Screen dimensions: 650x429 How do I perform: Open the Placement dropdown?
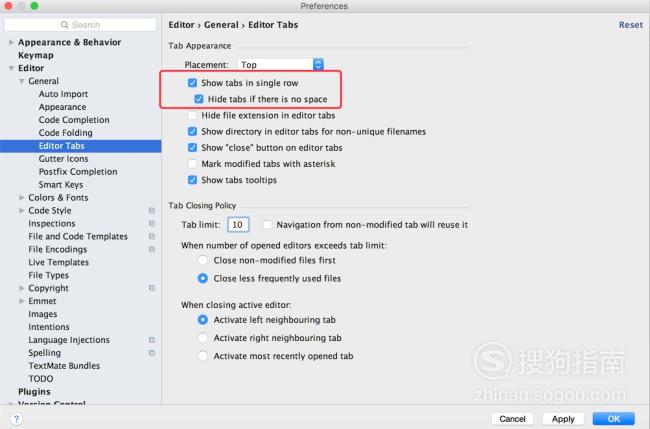(x=281, y=65)
